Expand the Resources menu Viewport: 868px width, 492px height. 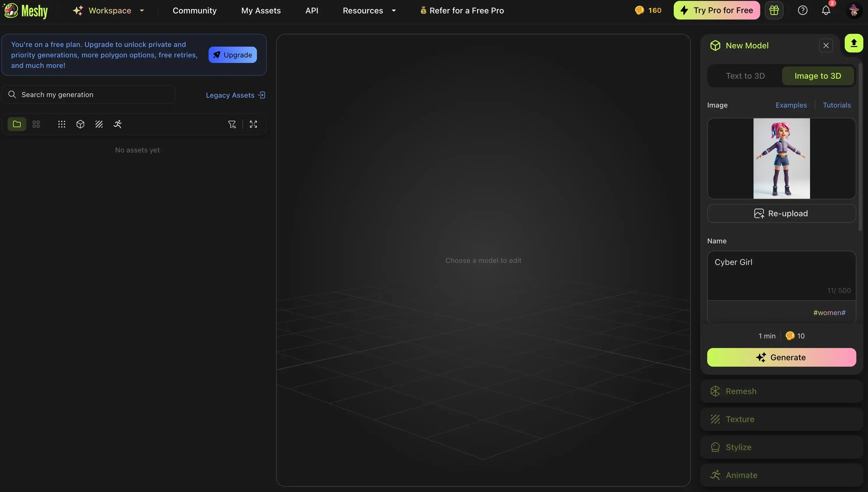(x=369, y=10)
